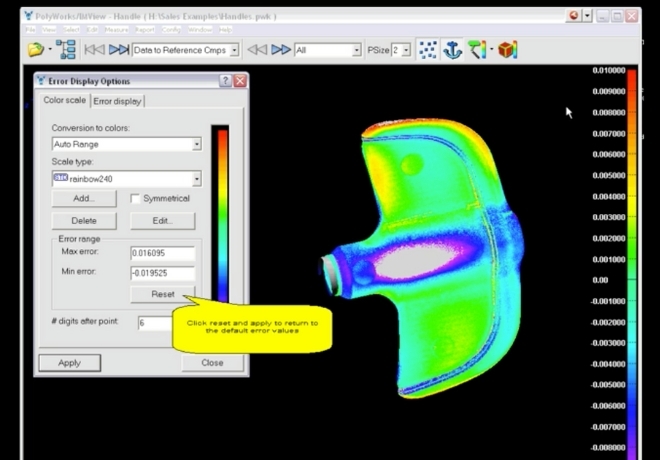Click into the Max error input field
660x460 pixels.
161,254
